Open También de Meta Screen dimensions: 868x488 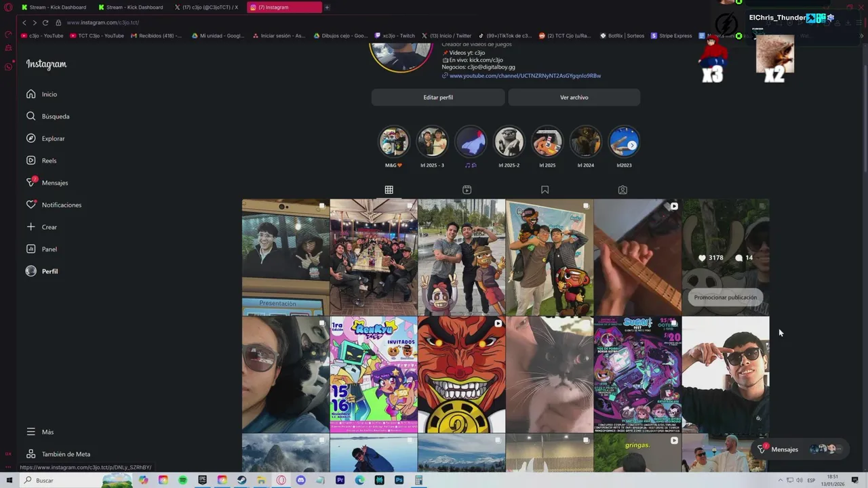click(58, 454)
